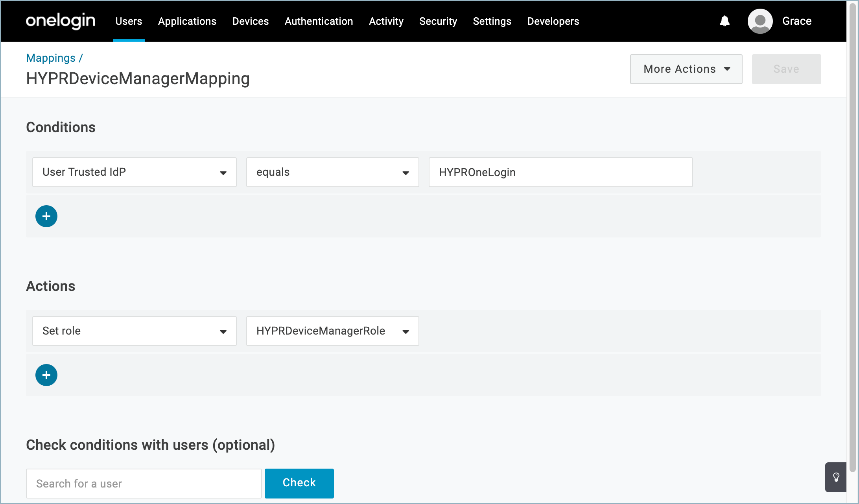
Task: Open the User Trusted IdP condition dropdown
Action: 135,172
